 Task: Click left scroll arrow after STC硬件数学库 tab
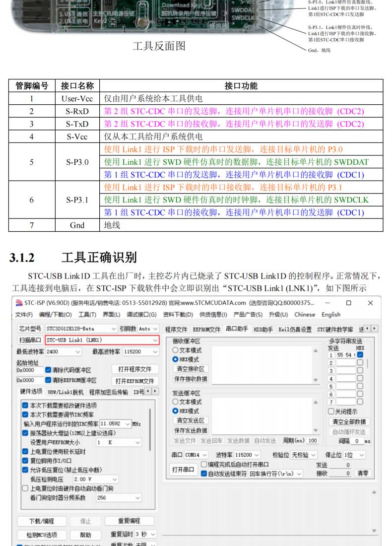coord(368,329)
